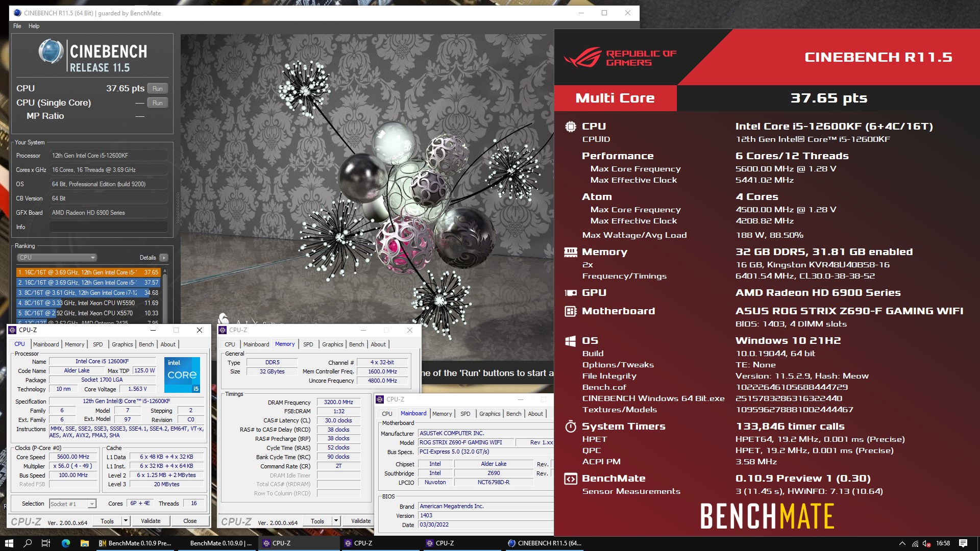
Task: Open Bench tab in CPU-Z Mainboard window
Action: [x=514, y=414]
